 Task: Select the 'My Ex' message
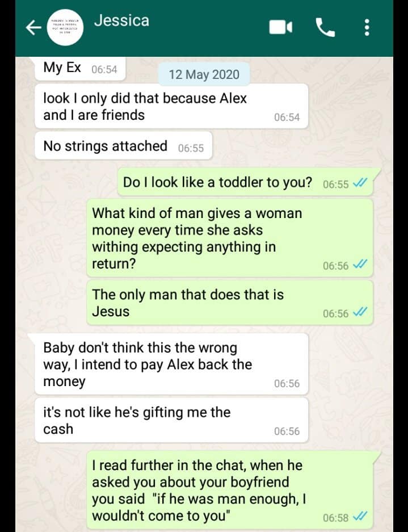pyautogui.click(x=80, y=69)
